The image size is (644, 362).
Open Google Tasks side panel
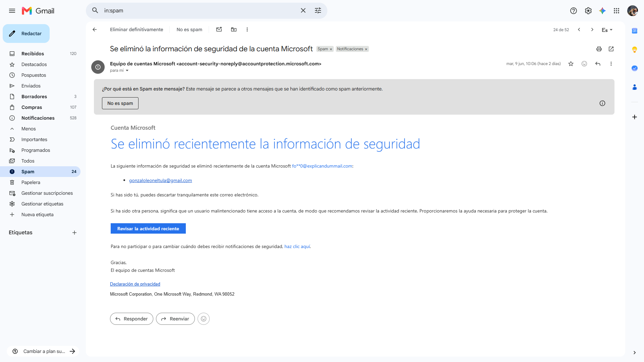(x=635, y=68)
